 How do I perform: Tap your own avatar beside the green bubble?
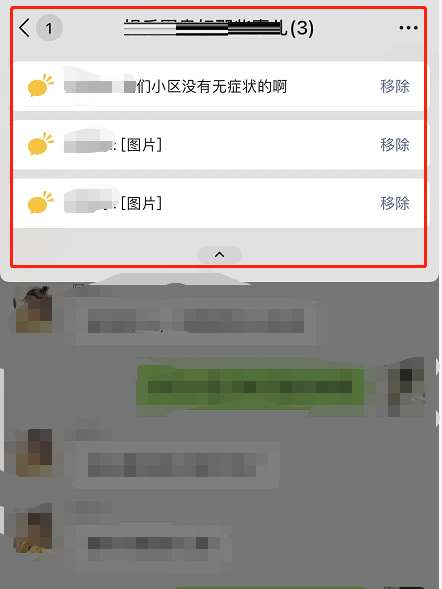click(x=405, y=387)
